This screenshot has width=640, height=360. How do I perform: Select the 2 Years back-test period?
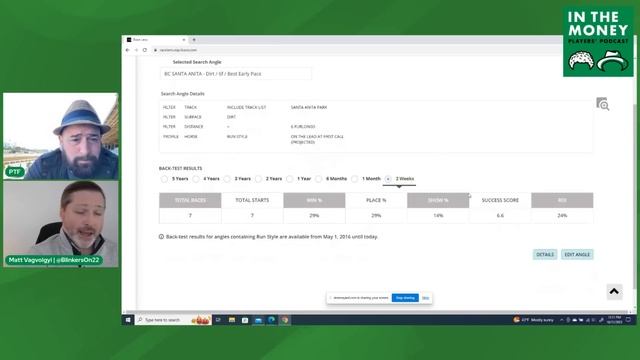258,179
